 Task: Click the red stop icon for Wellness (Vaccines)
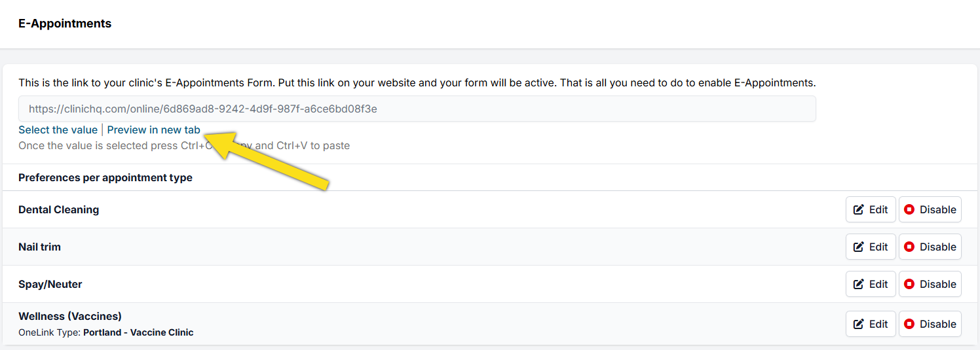pos(909,324)
